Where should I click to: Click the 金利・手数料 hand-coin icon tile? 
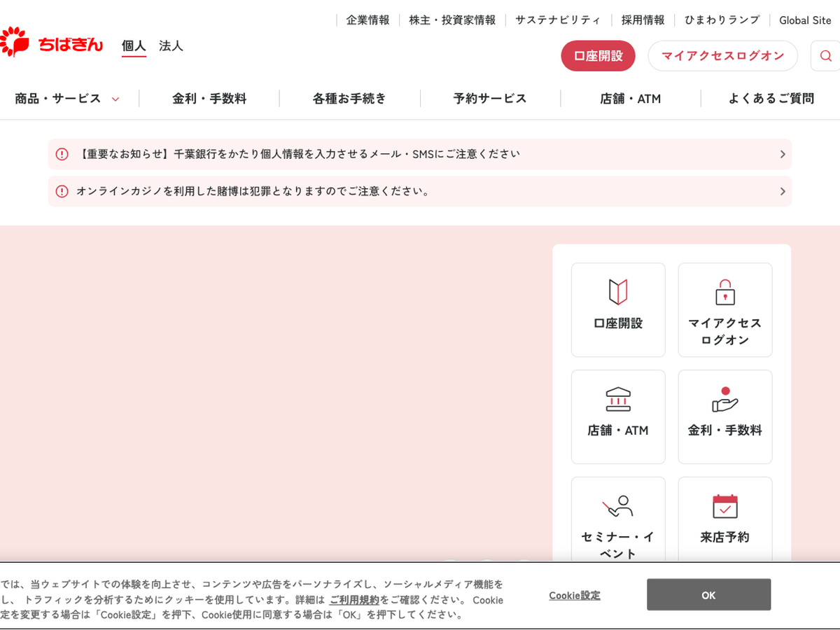(x=724, y=416)
